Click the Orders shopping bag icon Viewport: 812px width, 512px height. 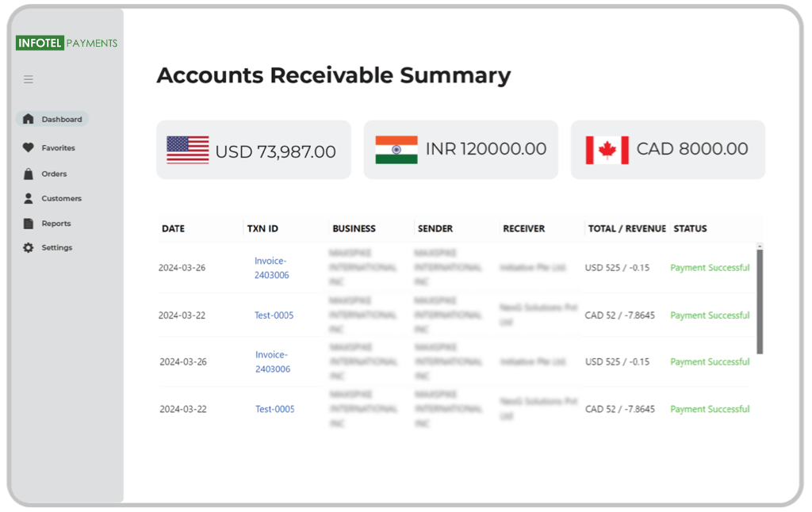pyautogui.click(x=29, y=174)
